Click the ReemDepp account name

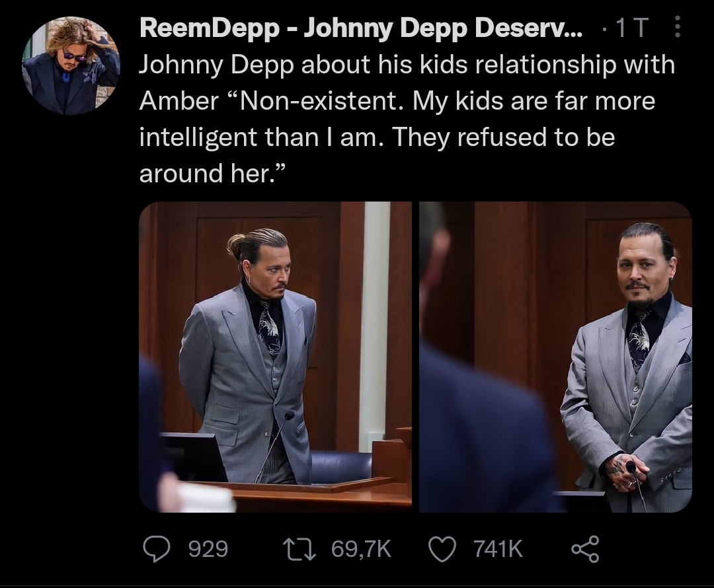[361, 28]
